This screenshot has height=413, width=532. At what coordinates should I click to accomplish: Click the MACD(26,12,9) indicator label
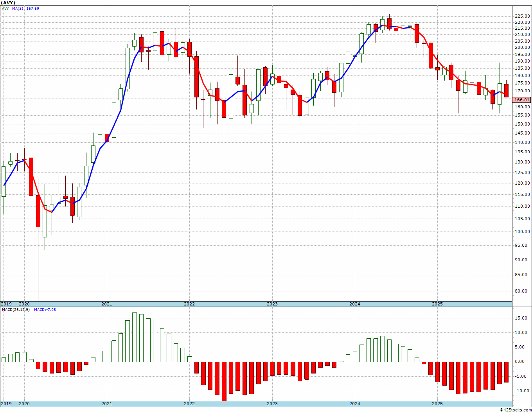15,309
